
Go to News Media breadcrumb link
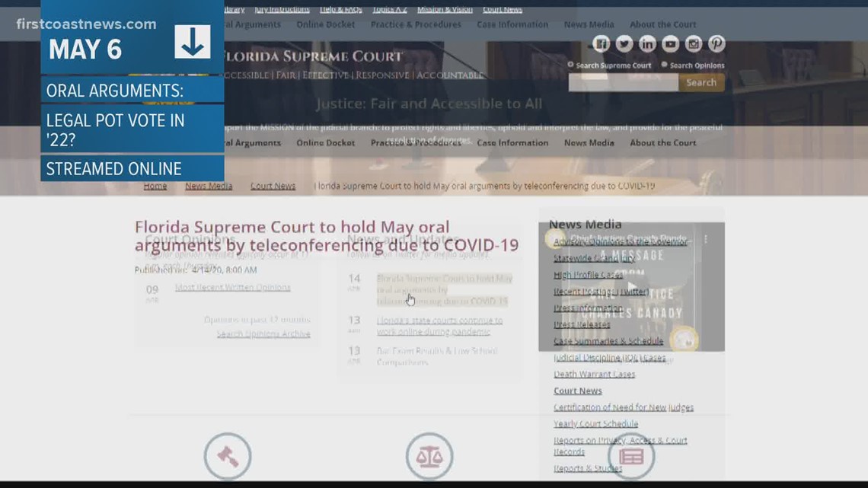pyautogui.click(x=209, y=186)
